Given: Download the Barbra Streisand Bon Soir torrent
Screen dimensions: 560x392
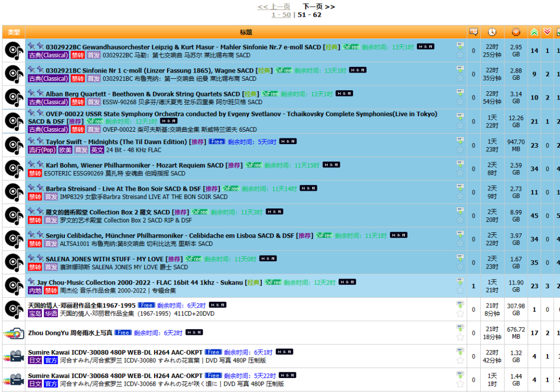Looking at the screenshot, I should (460, 188).
